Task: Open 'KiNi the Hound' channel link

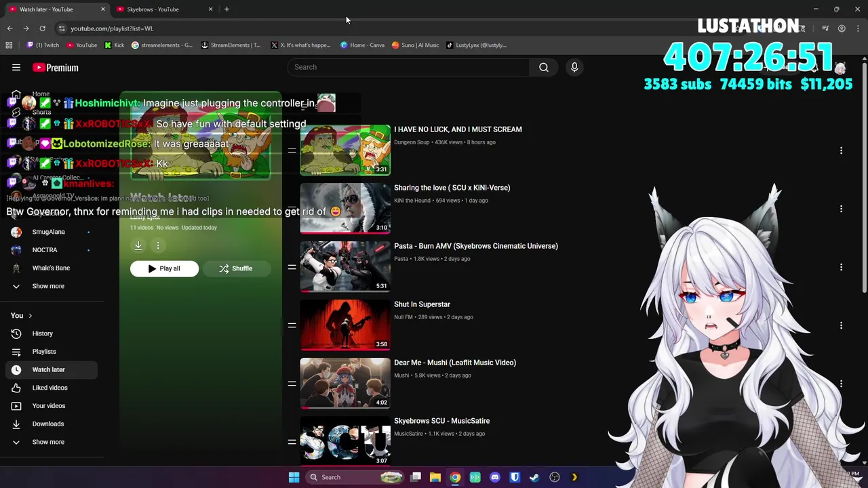Action: click(x=412, y=201)
